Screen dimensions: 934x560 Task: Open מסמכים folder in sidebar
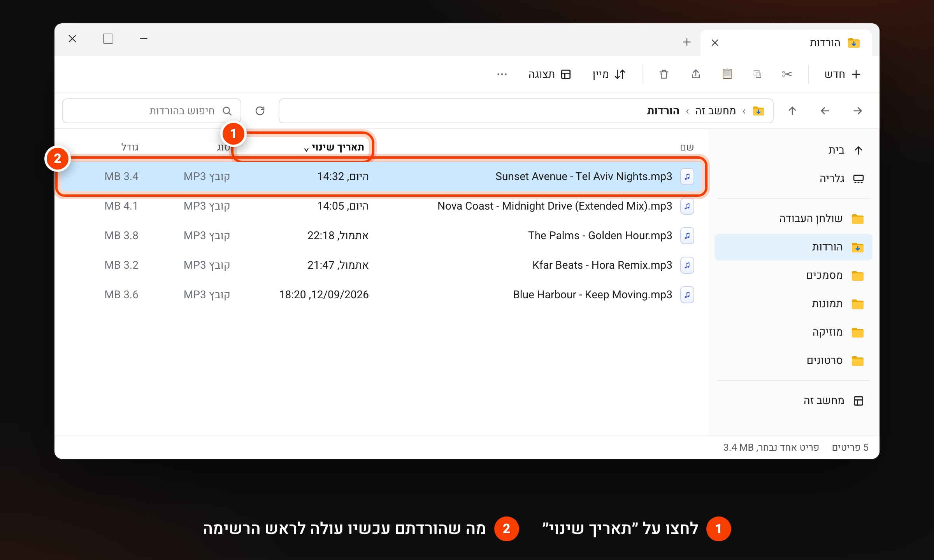pos(793,276)
